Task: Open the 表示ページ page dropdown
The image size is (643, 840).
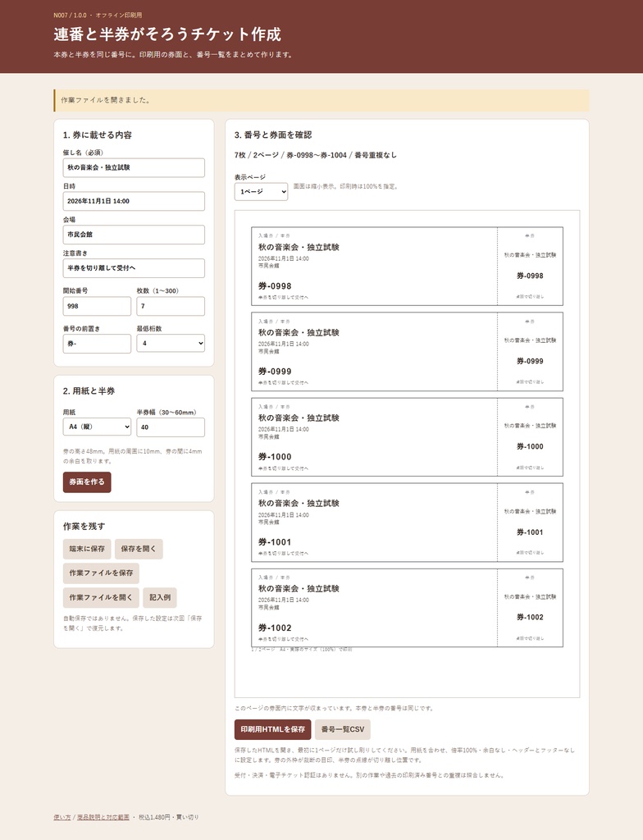Action: (x=261, y=192)
